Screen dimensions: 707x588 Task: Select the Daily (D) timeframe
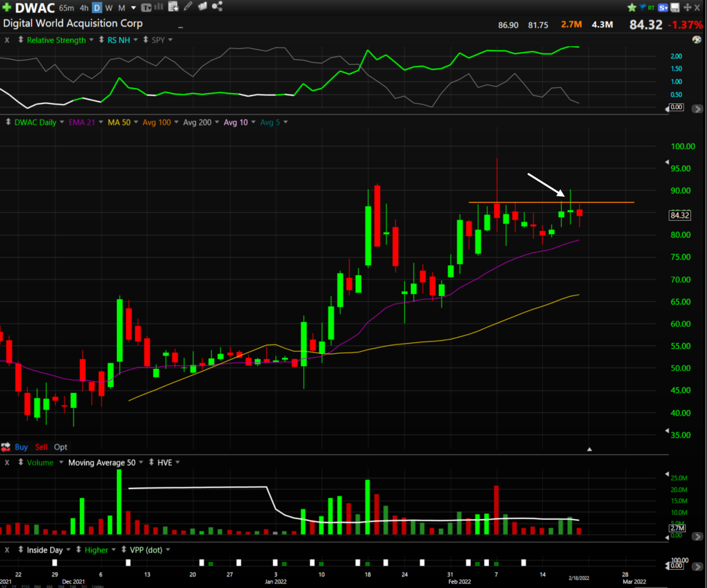coord(97,8)
